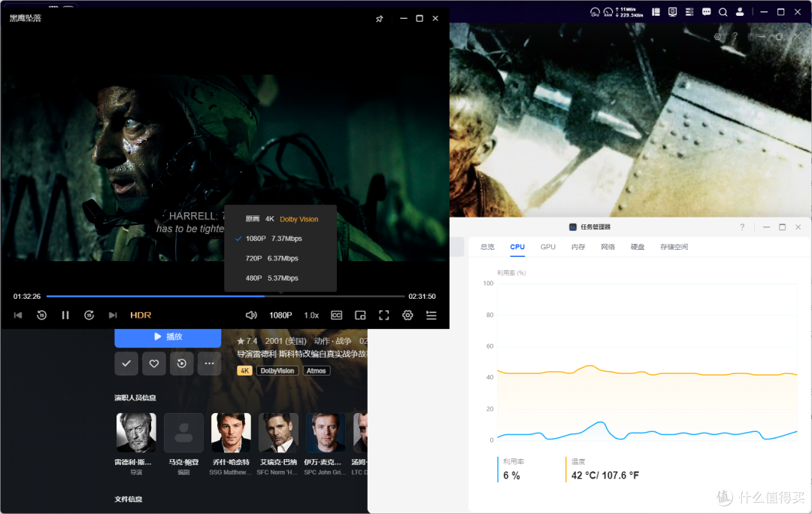Pause the playing movie

[x=65, y=315]
